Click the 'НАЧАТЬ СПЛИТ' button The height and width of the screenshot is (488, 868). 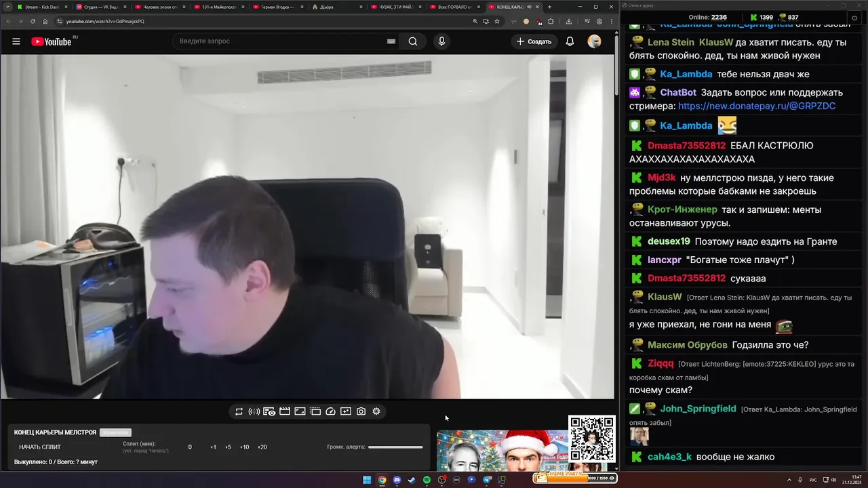[40, 447]
